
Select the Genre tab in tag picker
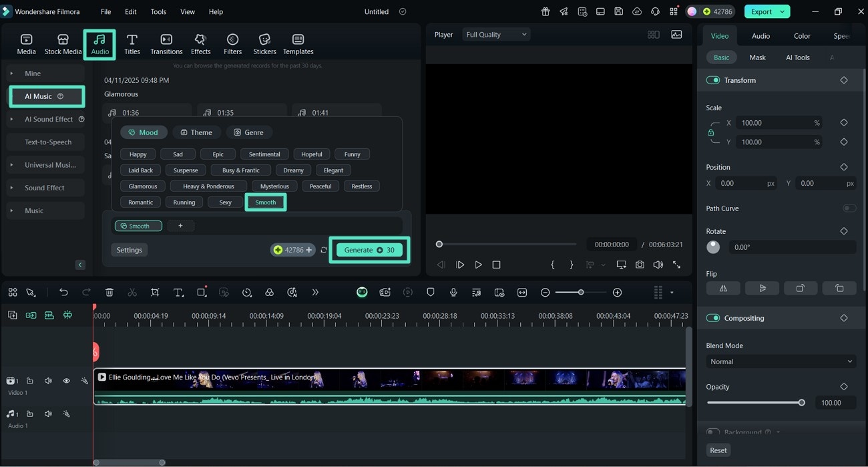point(248,132)
